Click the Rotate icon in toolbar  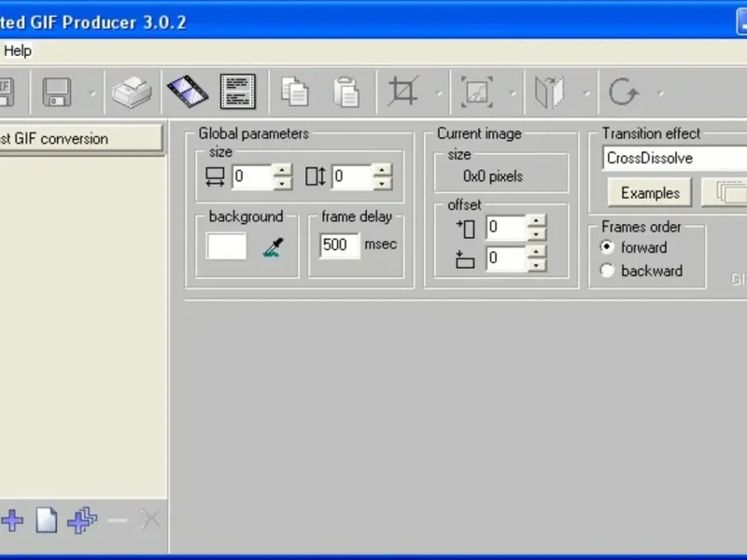624,91
